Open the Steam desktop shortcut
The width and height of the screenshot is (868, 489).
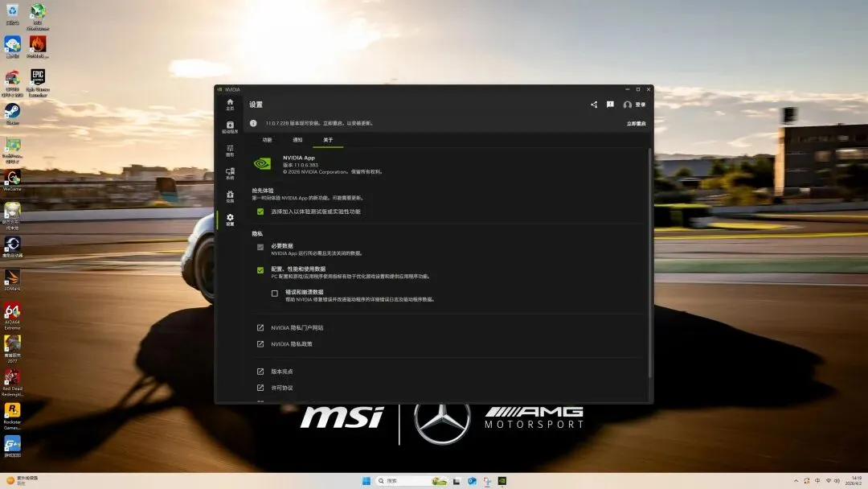[12, 114]
